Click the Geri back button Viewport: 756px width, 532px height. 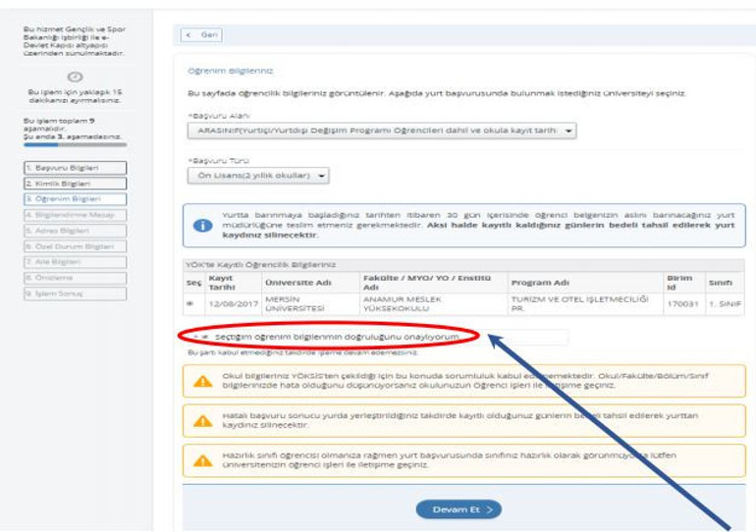click(201, 34)
